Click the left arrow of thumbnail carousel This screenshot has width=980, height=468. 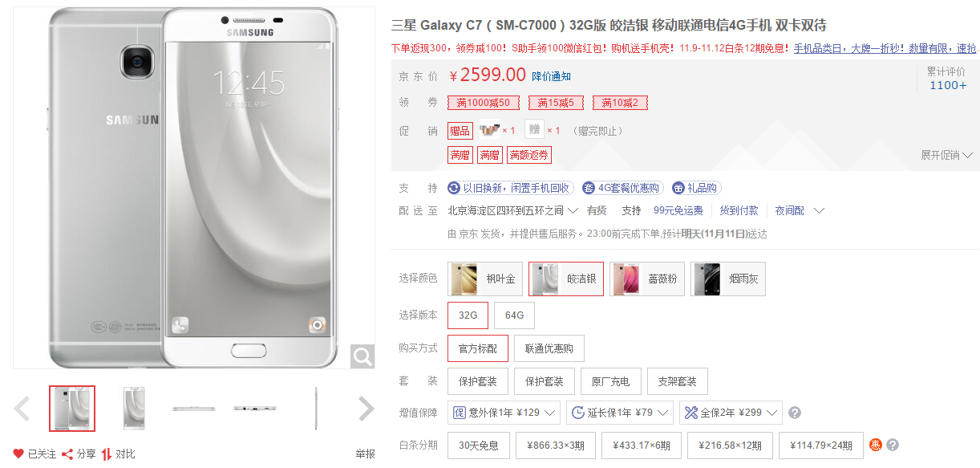(22, 409)
